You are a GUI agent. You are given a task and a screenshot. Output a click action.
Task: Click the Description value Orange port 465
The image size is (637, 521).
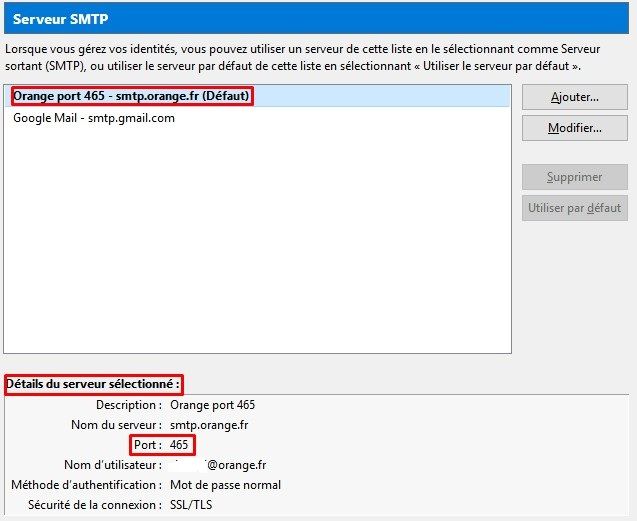[x=212, y=405]
